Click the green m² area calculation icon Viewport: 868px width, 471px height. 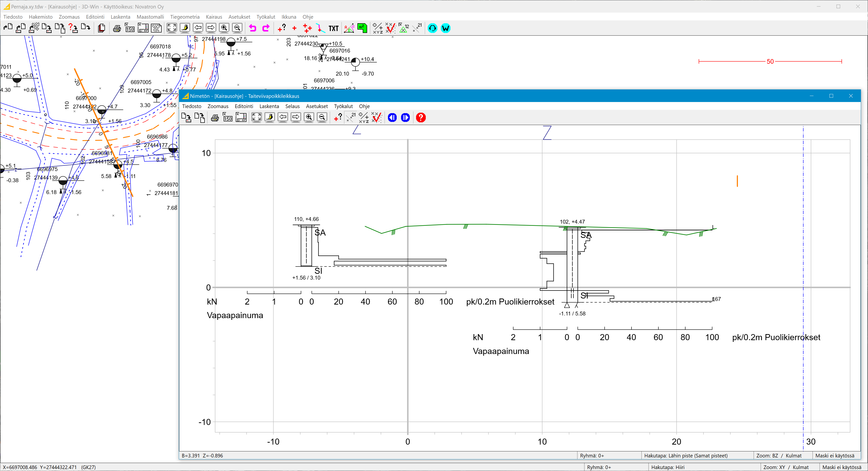(362, 28)
